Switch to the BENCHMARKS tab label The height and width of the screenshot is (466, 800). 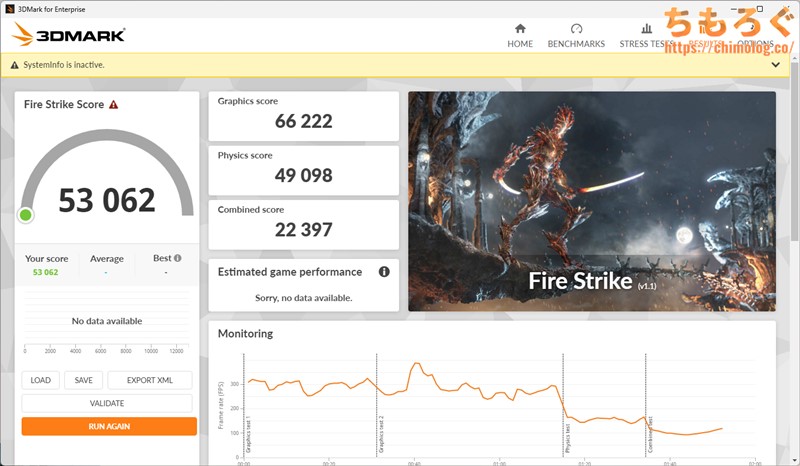(576, 44)
